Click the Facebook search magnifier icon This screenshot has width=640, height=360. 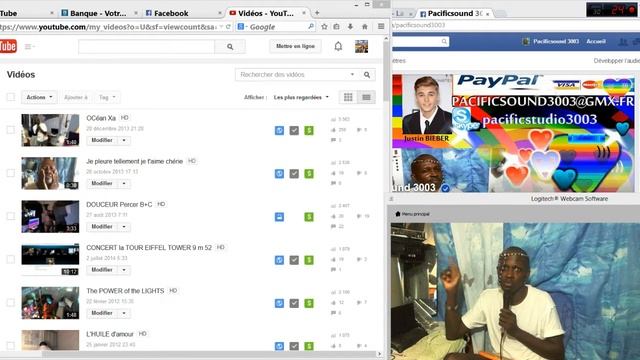[444, 41]
